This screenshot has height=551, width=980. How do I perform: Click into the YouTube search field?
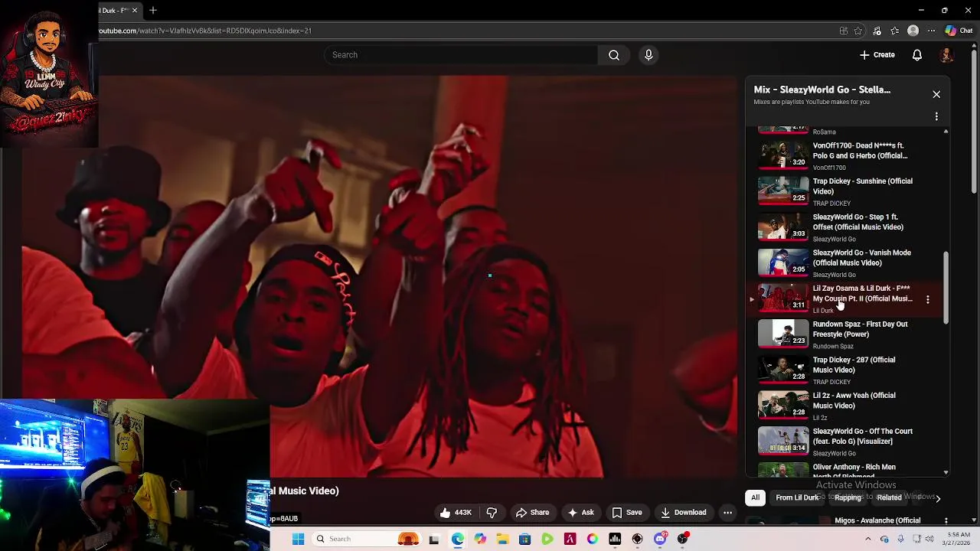(462, 55)
